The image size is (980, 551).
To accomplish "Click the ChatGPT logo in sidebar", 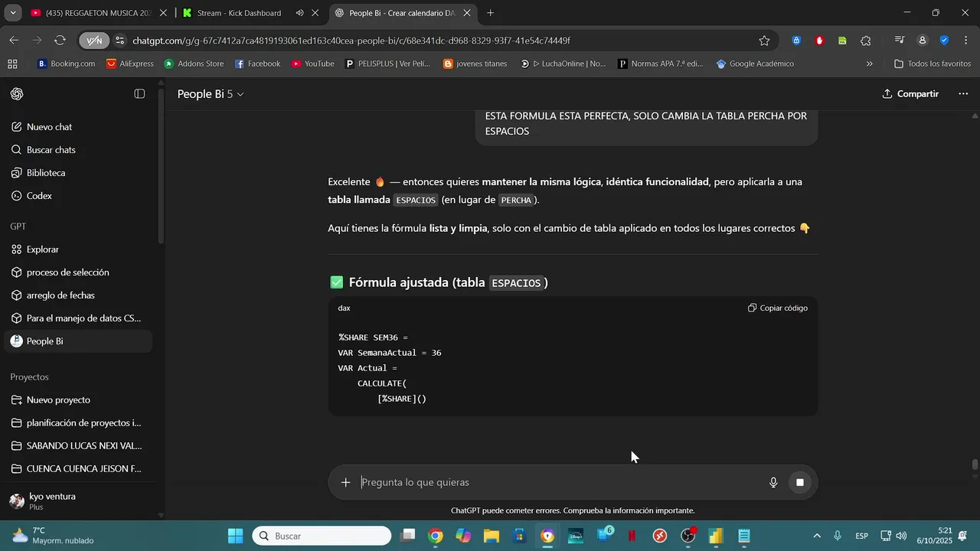I will point(17,94).
